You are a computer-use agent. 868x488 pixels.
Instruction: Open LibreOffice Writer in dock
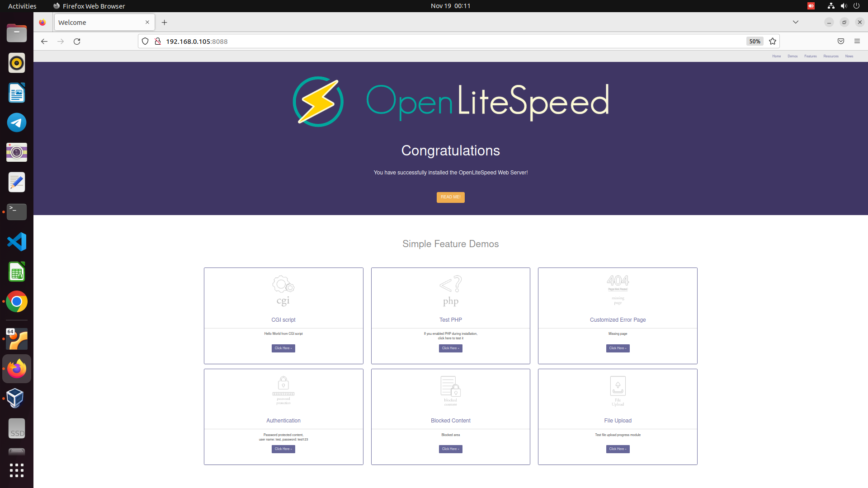tap(17, 93)
